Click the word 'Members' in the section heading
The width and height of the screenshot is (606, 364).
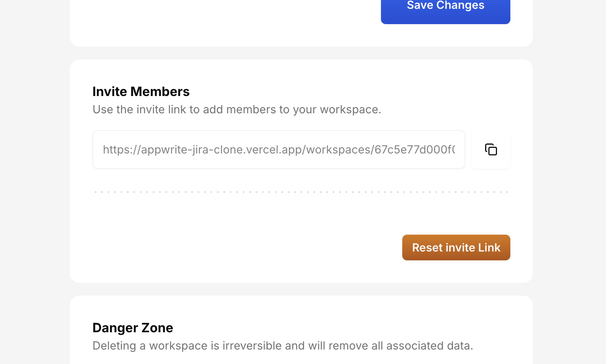pos(160,92)
